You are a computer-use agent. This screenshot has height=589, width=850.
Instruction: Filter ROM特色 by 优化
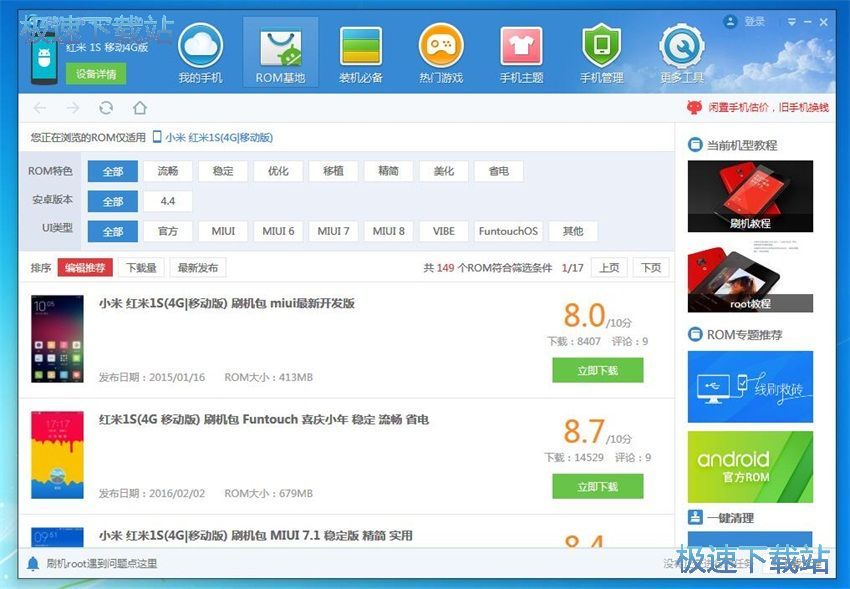click(278, 171)
